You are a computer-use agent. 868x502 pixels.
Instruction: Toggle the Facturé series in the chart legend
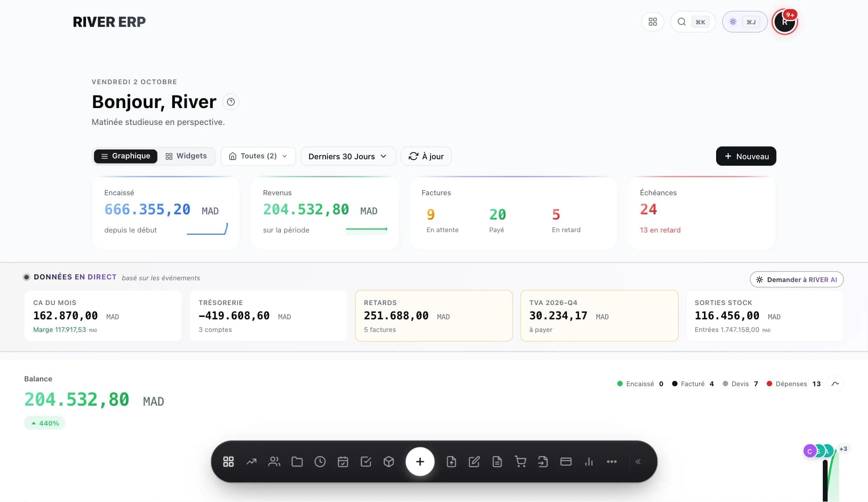pos(693,384)
